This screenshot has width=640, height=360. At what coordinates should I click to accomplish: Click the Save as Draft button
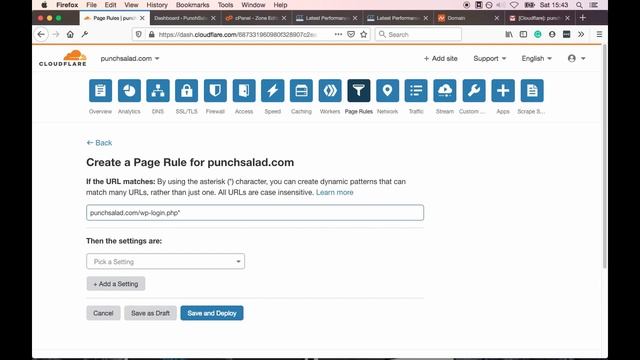pyautogui.click(x=150, y=313)
